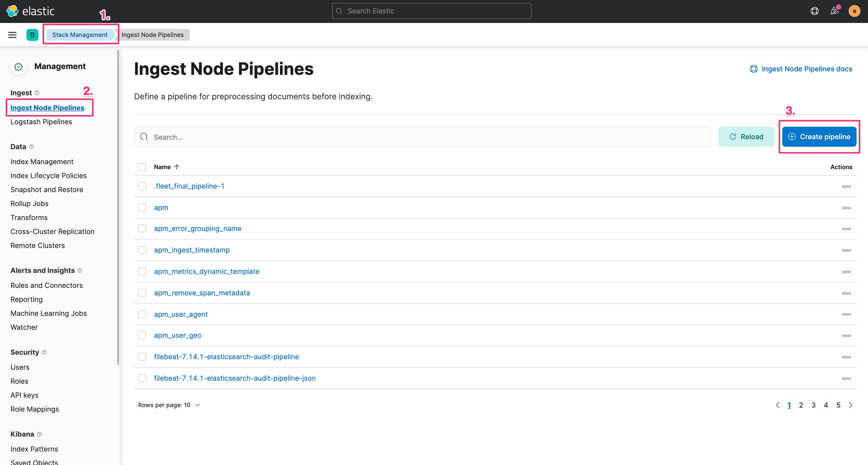Screen dimensions: 868x465
Task: Open actions menu for apm pipeline
Action: coord(846,208)
